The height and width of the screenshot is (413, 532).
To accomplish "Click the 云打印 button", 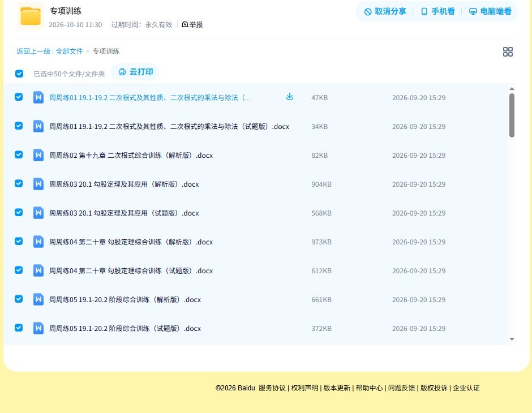I will point(135,72).
